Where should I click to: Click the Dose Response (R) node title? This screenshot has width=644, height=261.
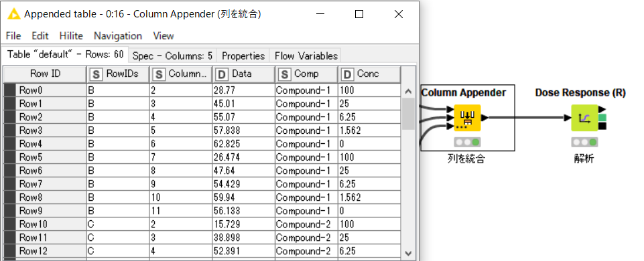pos(580,93)
